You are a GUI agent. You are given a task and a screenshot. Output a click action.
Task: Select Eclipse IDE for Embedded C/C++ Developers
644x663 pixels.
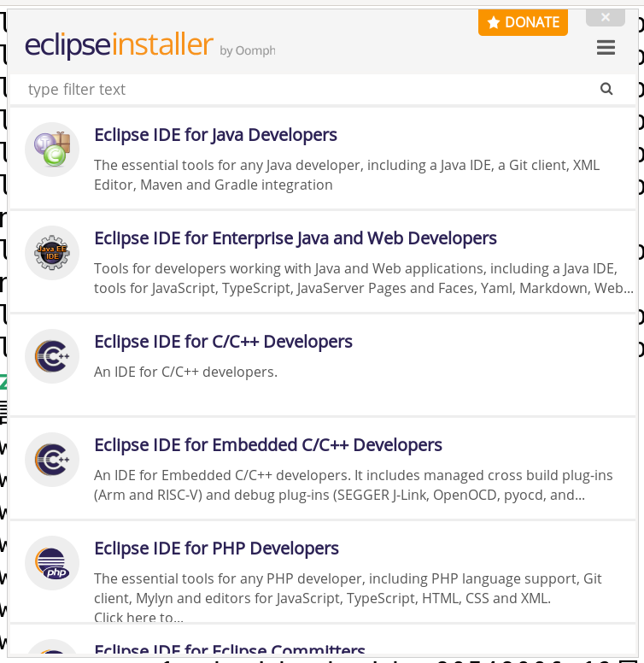click(x=268, y=445)
